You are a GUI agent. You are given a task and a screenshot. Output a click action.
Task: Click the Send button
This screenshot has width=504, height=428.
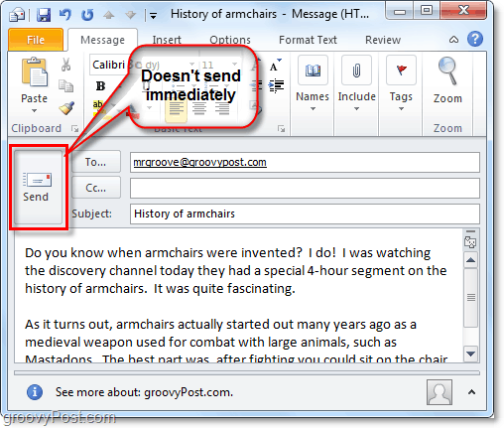pyautogui.click(x=38, y=187)
